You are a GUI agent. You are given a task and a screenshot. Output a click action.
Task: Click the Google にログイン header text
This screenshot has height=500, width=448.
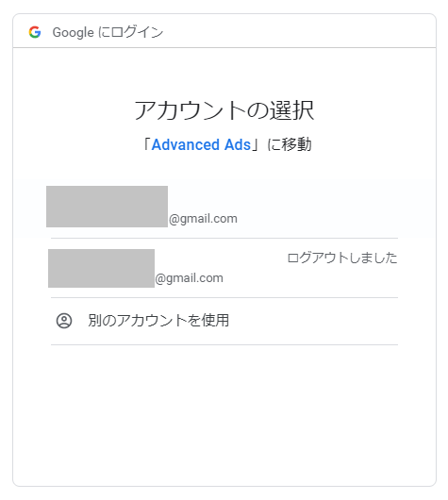[108, 32]
